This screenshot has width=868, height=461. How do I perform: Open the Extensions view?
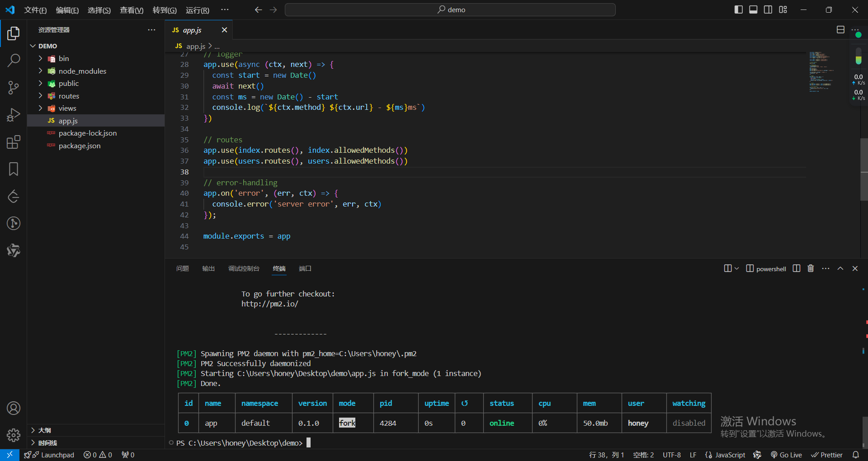coord(14,142)
